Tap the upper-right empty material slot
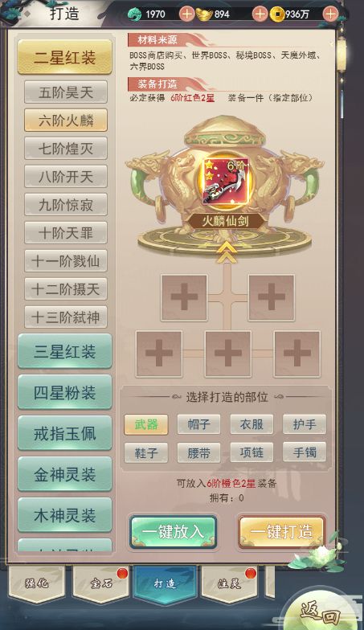Image resolution: width=364 pixels, height=630 pixels. pyautogui.click(x=272, y=297)
